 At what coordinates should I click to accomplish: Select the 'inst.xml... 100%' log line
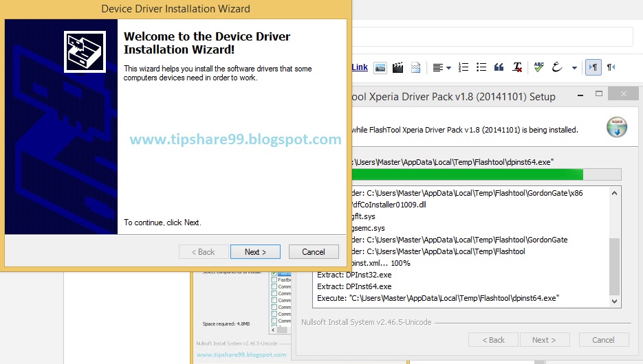click(381, 263)
